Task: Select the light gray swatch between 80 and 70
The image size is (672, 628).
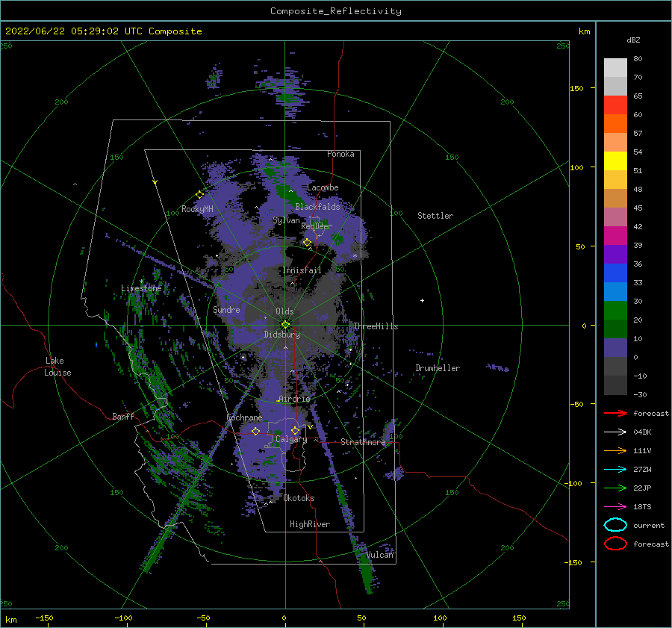Action: pos(615,67)
